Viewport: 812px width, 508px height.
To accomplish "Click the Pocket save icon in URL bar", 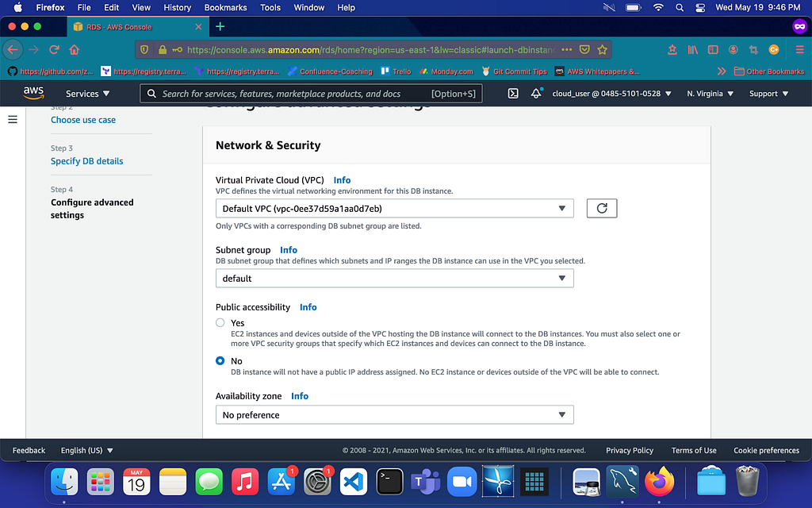I will click(584, 50).
